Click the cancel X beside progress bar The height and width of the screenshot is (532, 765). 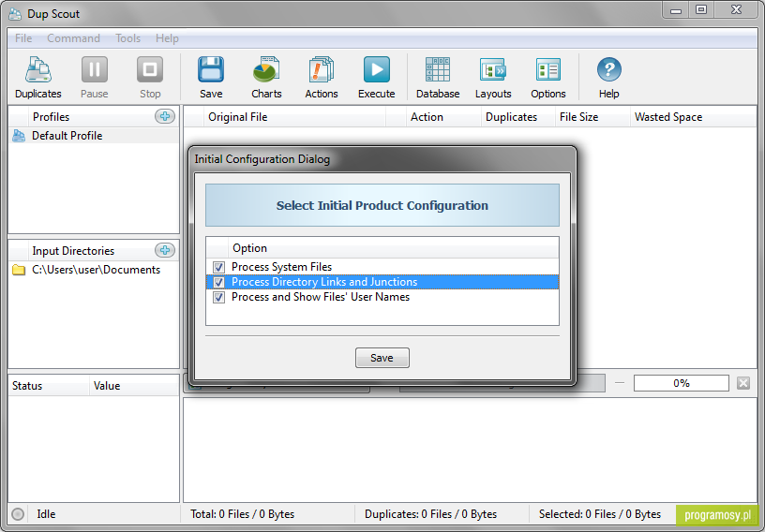(743, 383)
